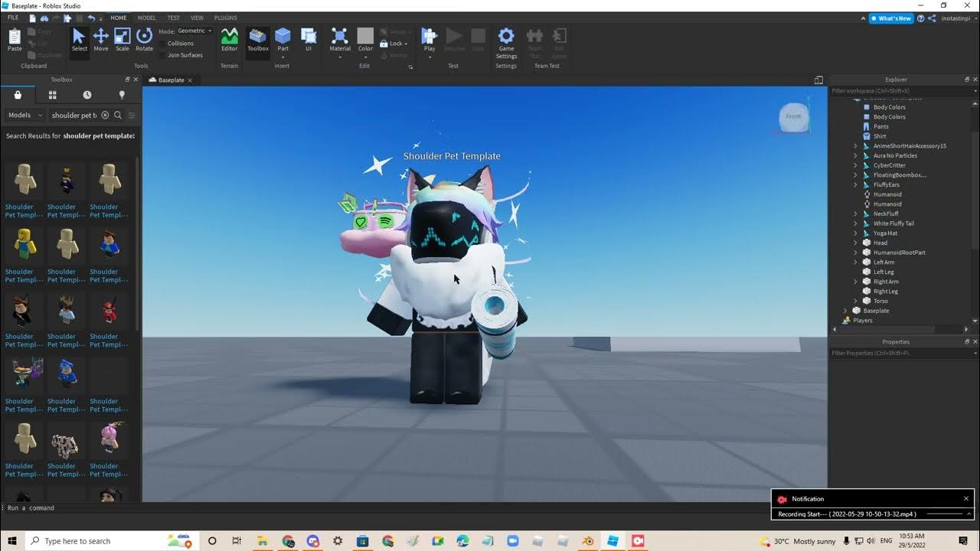The height and width of the screenshot is (551, 980).
Task: Click the Find binoculars icon in quick access
Action: pyautogui.click(x=44, y=18)
